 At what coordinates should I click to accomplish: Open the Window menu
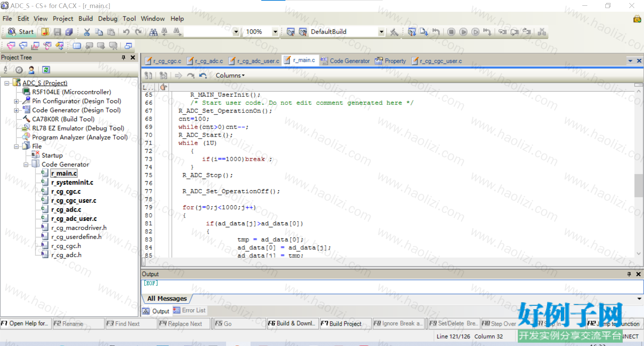tap(153, 18)
